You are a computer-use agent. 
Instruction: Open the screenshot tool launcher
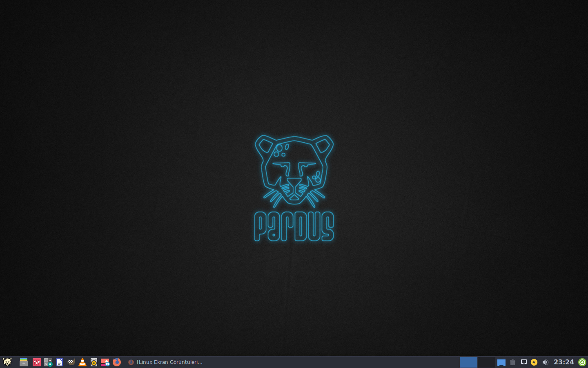click(105, 362)
